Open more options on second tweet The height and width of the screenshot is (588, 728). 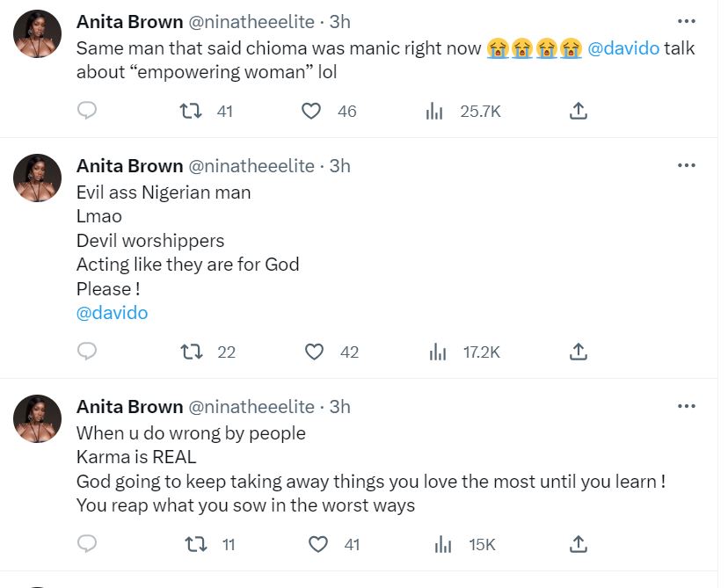click(686, 165)
